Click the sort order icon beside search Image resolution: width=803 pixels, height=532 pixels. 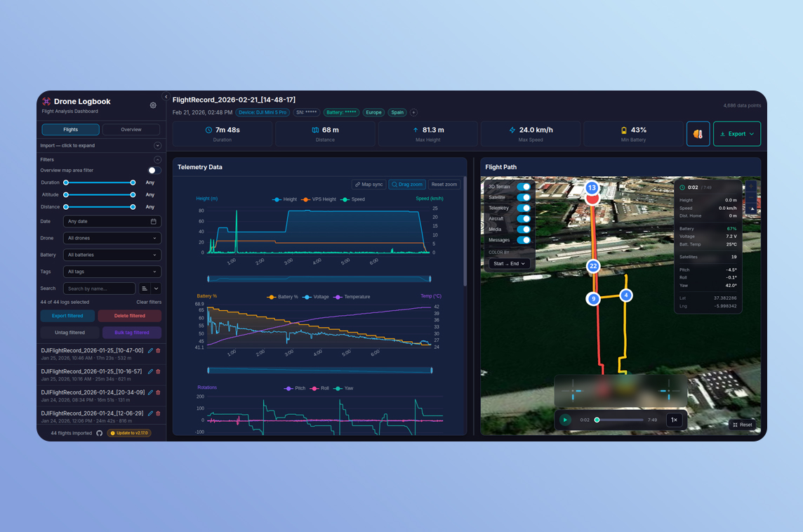coord(144,288)
